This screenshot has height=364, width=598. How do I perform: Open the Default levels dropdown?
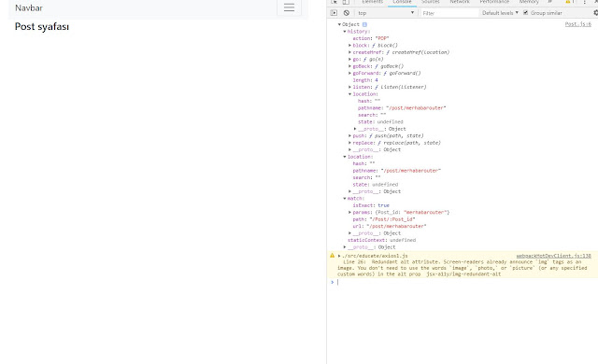(x=500, y=12)
